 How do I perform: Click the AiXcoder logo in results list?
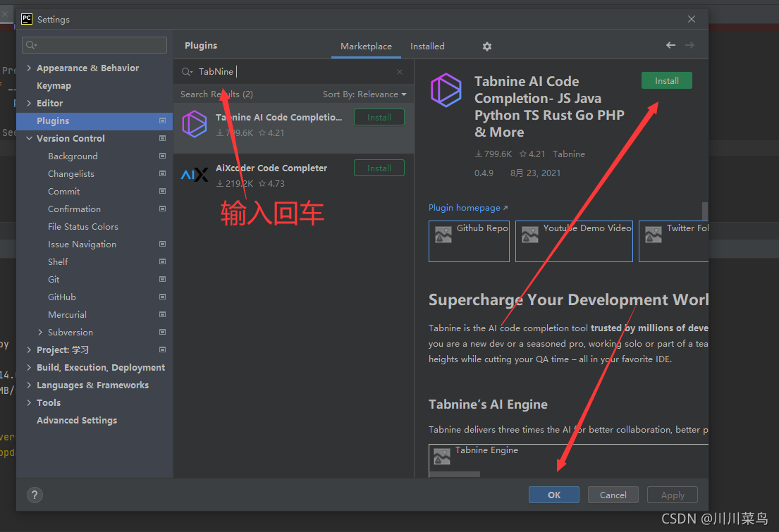195,174
